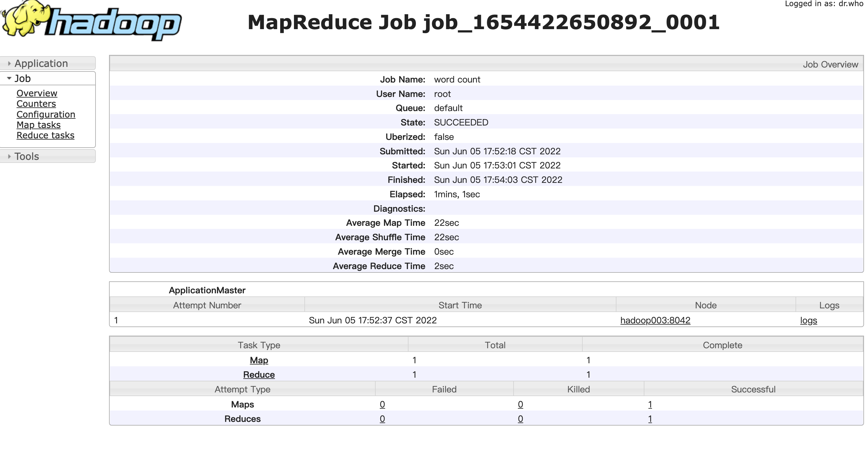Click the 'Job Name:' label
The height and width of the screenshot is (459, 868).
point(402,79)
